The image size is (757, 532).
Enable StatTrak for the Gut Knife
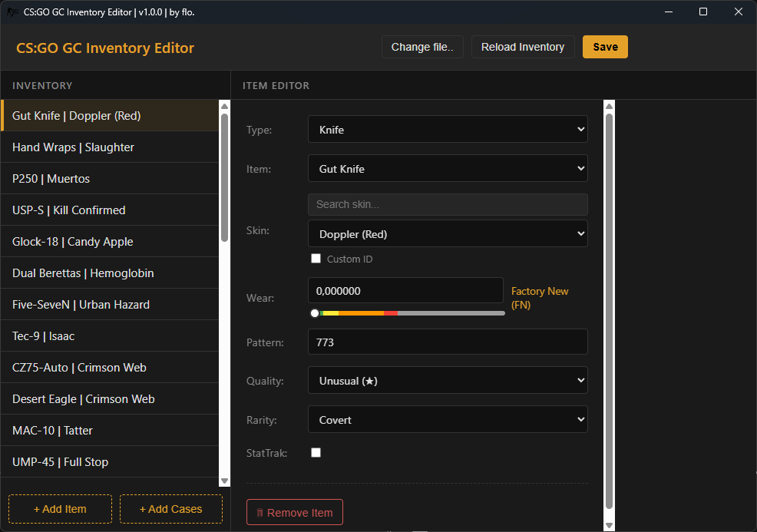point(316,453)
